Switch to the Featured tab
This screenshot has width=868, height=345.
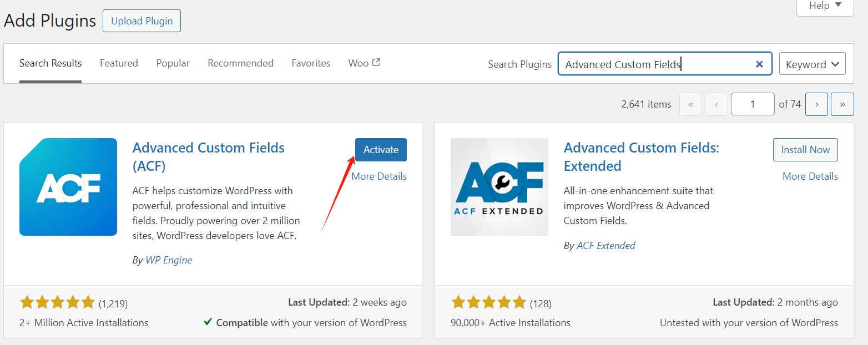[x=119, y=63]
